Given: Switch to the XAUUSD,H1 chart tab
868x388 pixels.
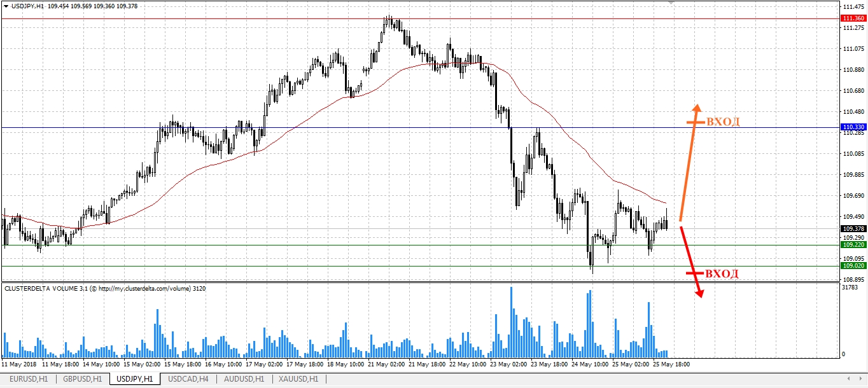Looking at the screenshot, I should coord(298,379).
